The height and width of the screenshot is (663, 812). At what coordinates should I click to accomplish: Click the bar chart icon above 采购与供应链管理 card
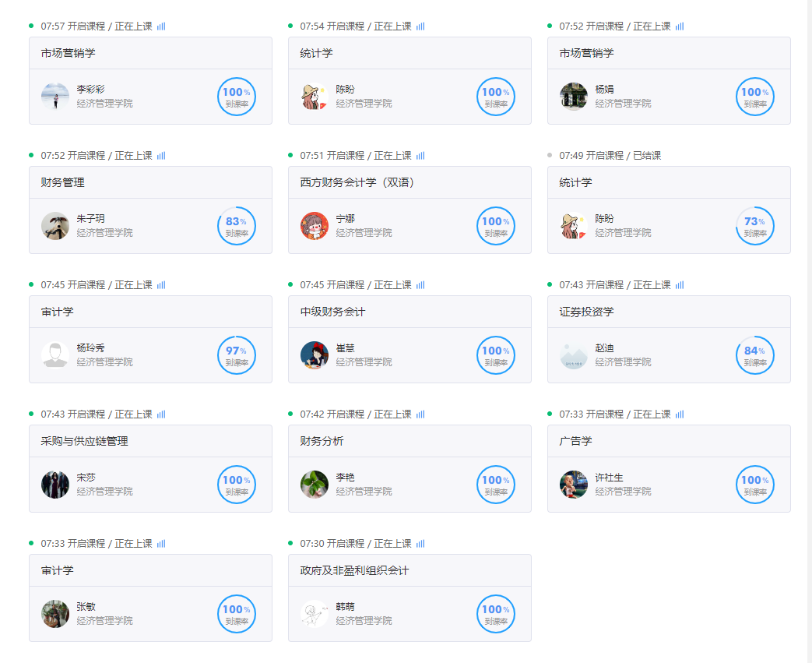pyautogui.click(x=161, y=414)
